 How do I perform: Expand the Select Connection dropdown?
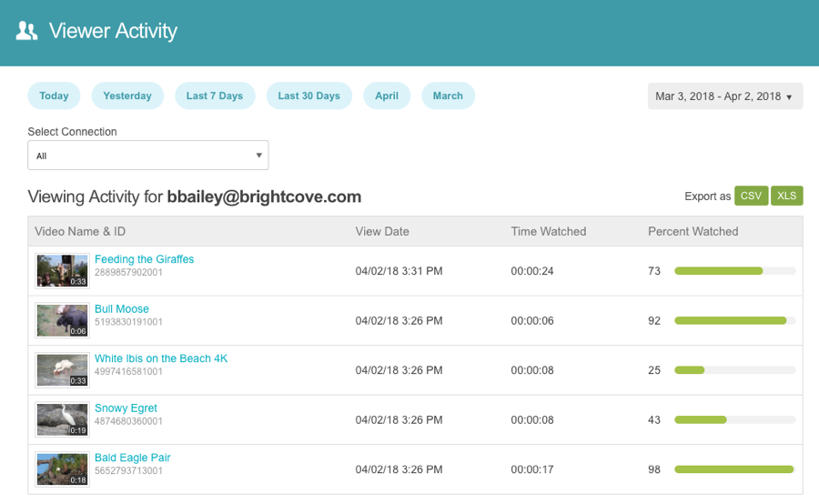pyautogui.click(x=147, y=156)
